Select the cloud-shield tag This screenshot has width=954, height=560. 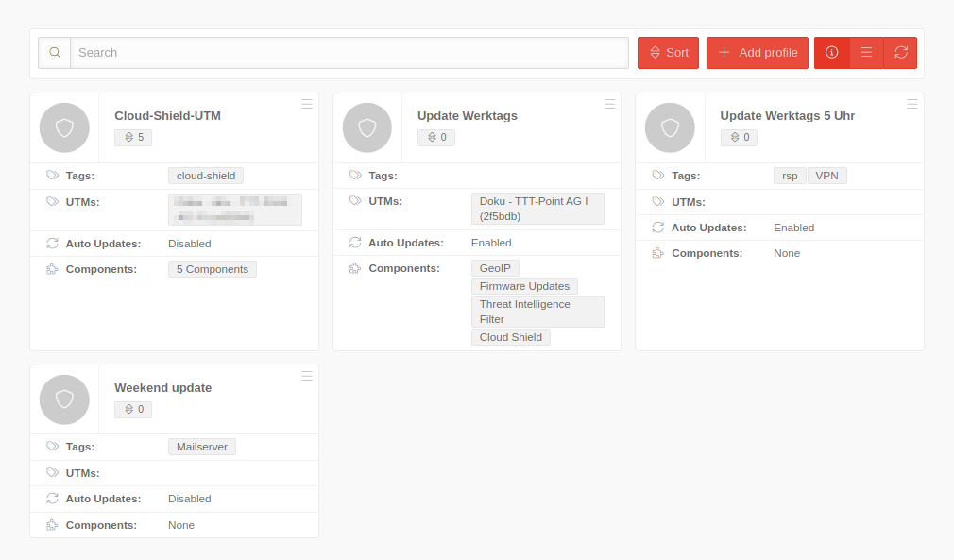206,176
